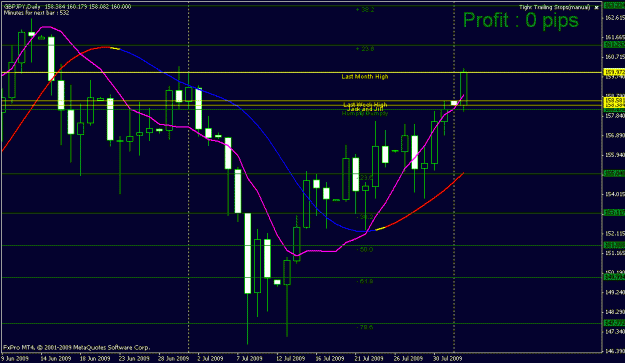Click the '30 Jul 2009' date label
The width and height of the screenshot is (625, 363).
coord(447,359)
